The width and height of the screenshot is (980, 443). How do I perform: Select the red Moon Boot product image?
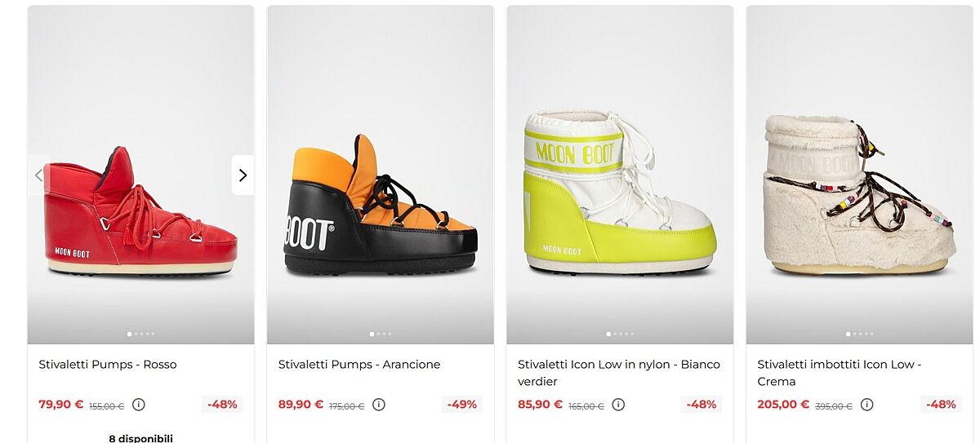click(x=140, y=212)
